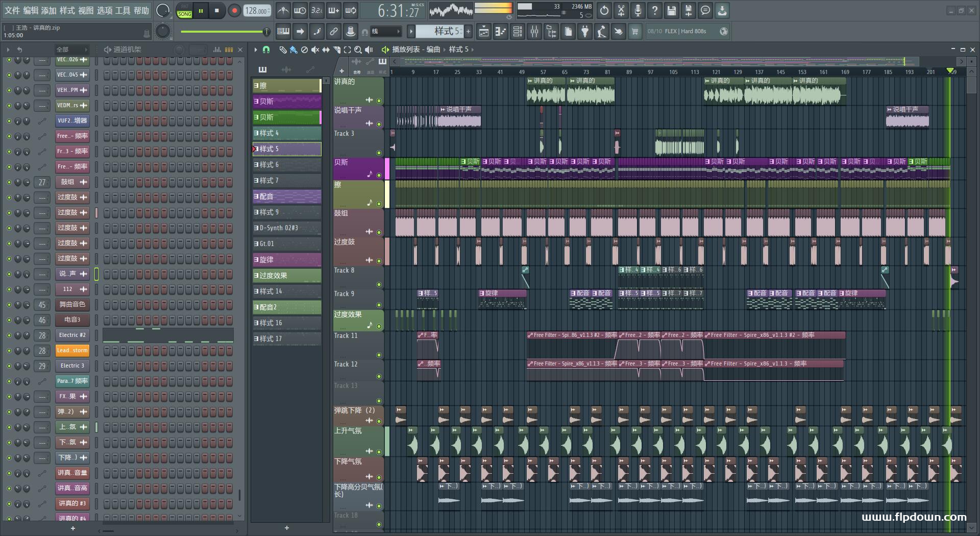Mute the 讲真的 playlist track
This screenshot has height=536, width=980.
379,101
